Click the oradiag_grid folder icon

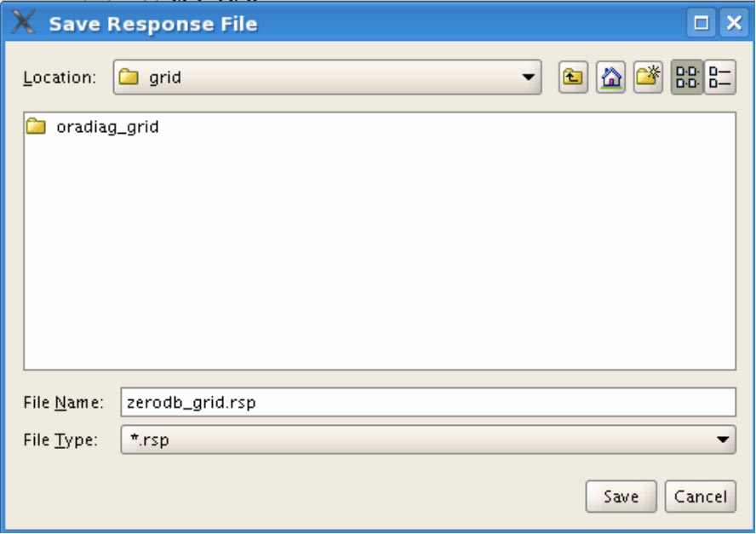(36, 128)
